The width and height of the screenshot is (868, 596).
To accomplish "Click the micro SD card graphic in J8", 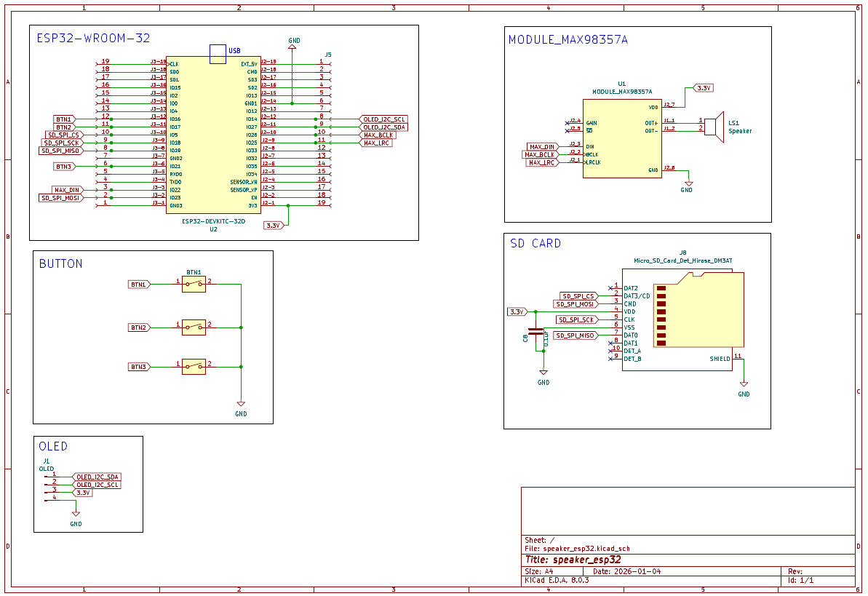I will [698, 309].
